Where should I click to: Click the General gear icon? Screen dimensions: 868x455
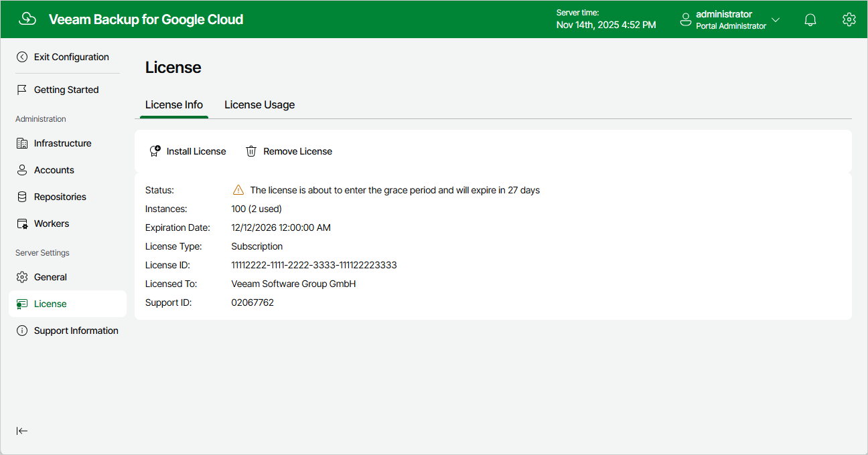pyautogui.click(x=22, y=277)
